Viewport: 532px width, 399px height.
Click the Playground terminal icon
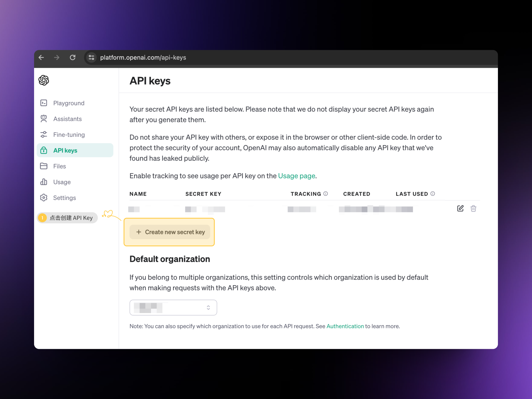coord(44,103)
